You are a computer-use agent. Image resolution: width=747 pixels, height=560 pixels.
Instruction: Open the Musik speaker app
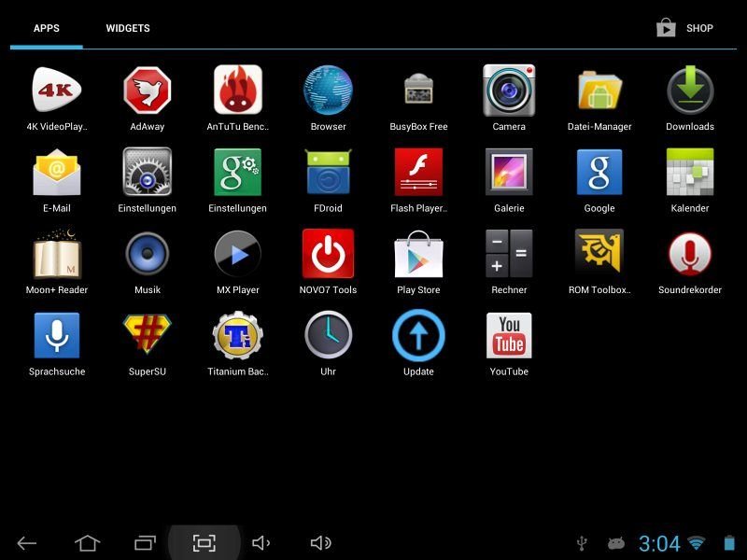(148, 254)
